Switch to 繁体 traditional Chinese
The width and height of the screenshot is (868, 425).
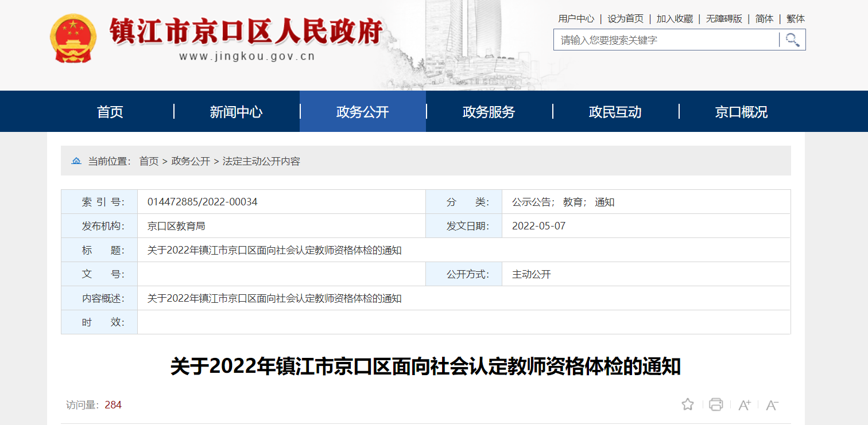click(x=796, y=19)
